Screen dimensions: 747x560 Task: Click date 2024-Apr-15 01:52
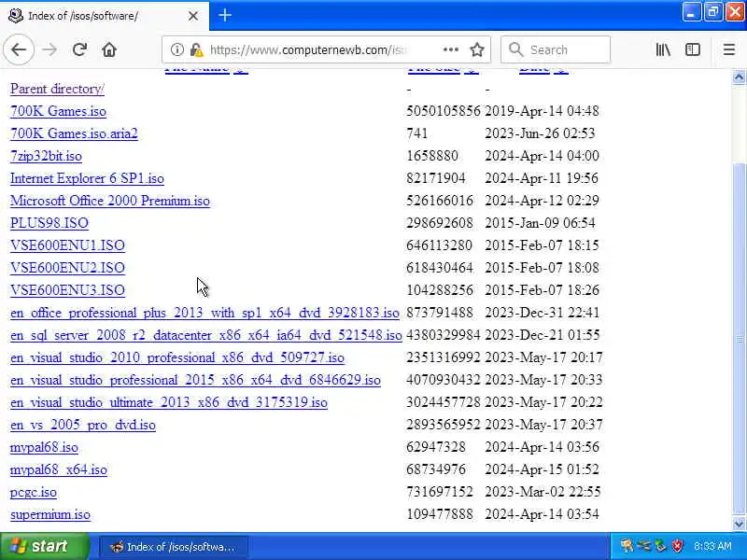pyautogui.click(x=542, y=469)
